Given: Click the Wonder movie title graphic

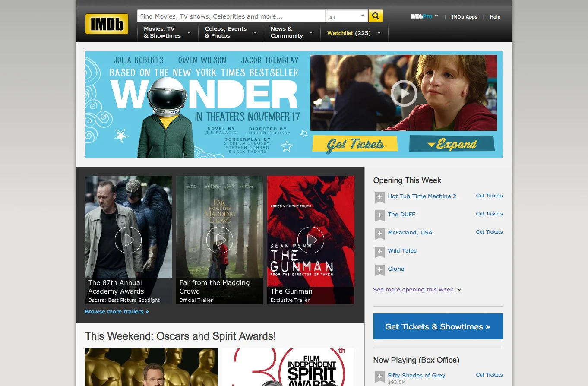Looking at the screenshot, I should click(x=203, y=94).
